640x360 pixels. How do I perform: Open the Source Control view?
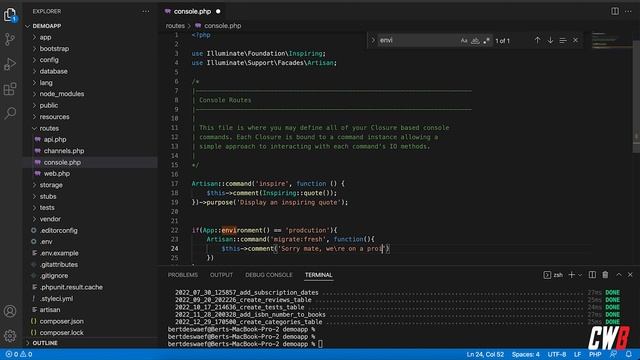[x=10, y=40]
